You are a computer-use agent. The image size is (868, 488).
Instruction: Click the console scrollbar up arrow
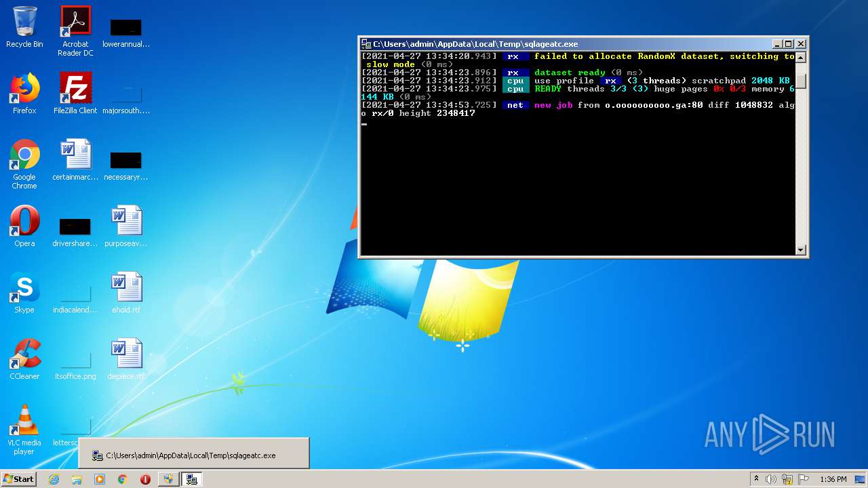click(x=801, y=58)
